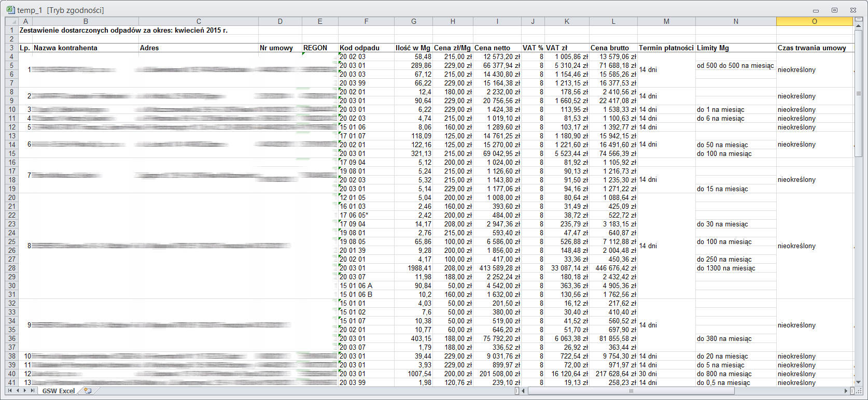Jump to the last sheet with navigation arrow
The height and width of the screenshot is (400, 868).
(x=33, y=391)
